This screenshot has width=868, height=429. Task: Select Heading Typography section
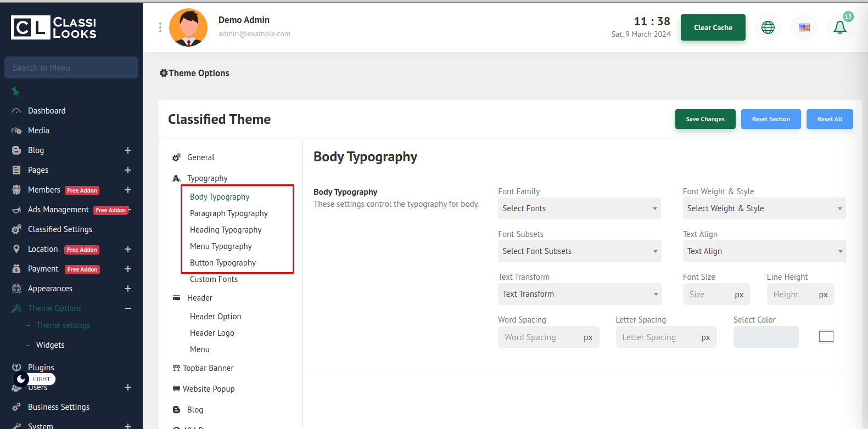point(226,230)
